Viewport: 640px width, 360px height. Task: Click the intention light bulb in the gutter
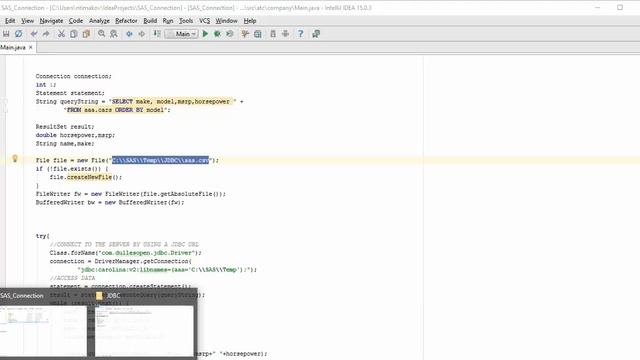click(x=15, y=158)
